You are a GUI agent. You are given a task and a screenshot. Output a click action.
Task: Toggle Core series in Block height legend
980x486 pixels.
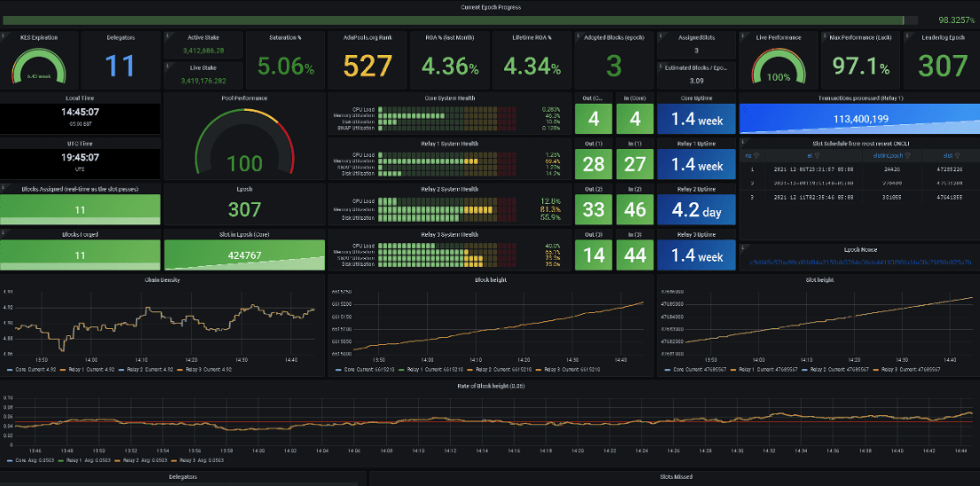[365, 369]
